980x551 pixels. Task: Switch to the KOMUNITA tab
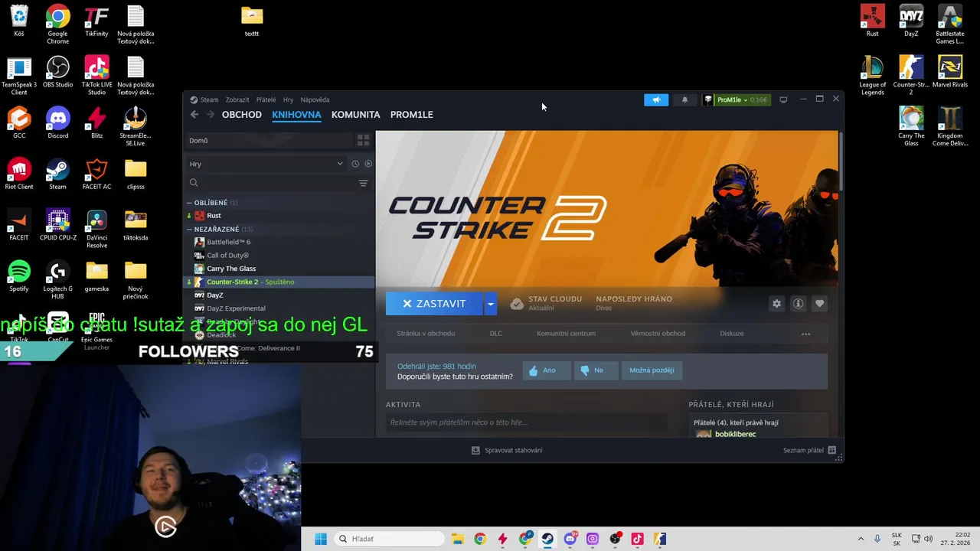click(356, 115)
